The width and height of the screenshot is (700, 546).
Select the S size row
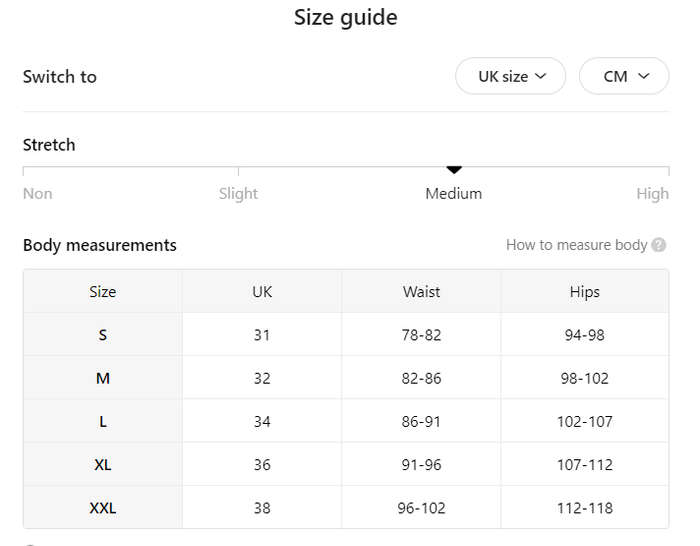click(346, 334)
